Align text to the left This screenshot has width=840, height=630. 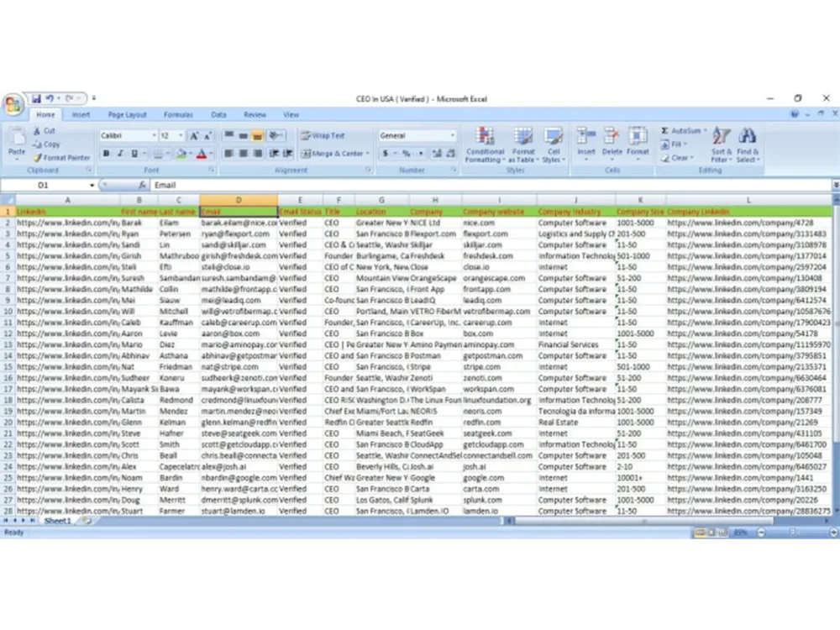click(x=228, y=154)
